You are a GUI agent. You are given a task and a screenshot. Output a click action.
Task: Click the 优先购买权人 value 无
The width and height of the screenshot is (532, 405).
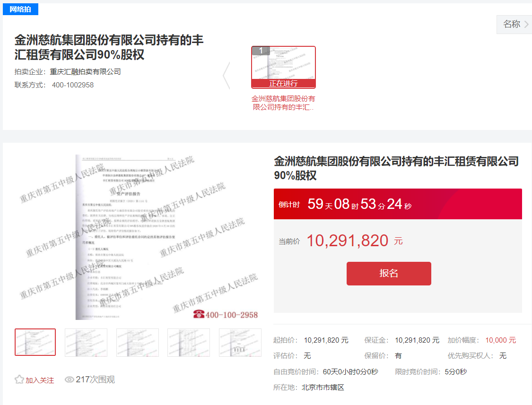[x=503, y=356]
